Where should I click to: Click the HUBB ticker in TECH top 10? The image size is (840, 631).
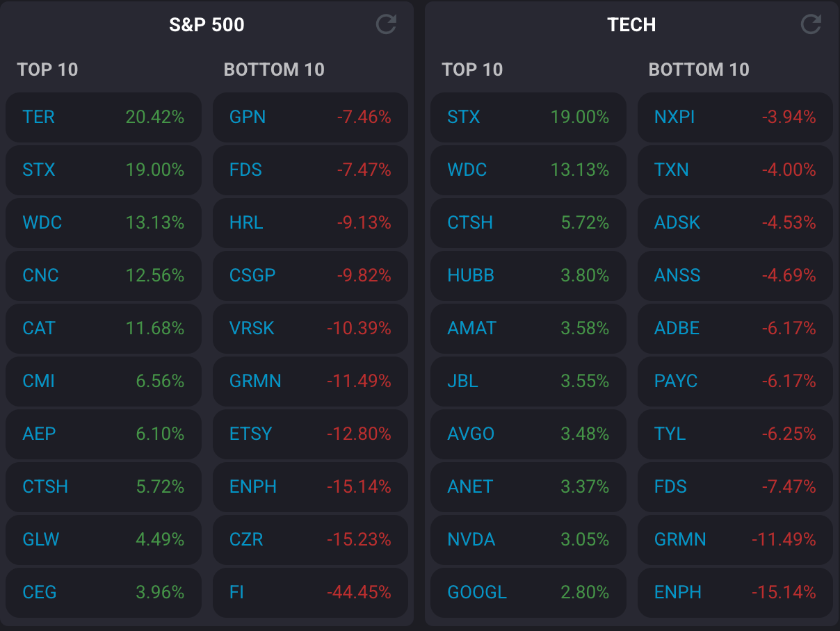pos(471,275)
